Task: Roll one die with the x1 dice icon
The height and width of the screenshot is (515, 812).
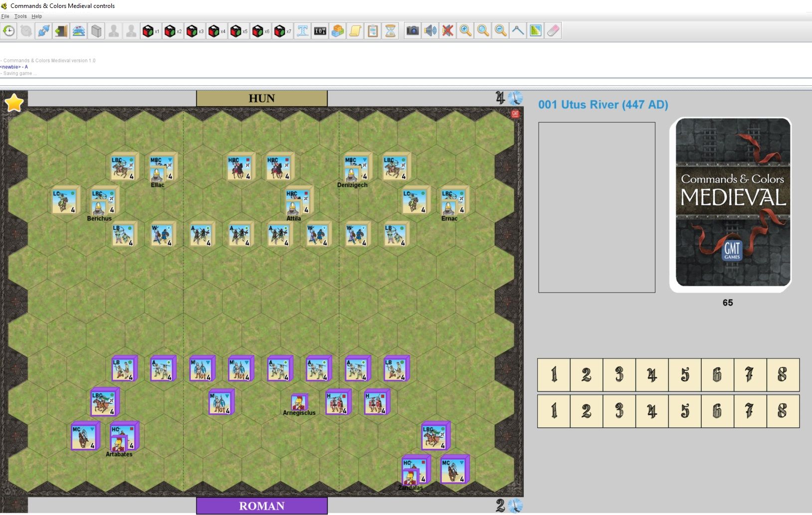Action: click(150, 30)
